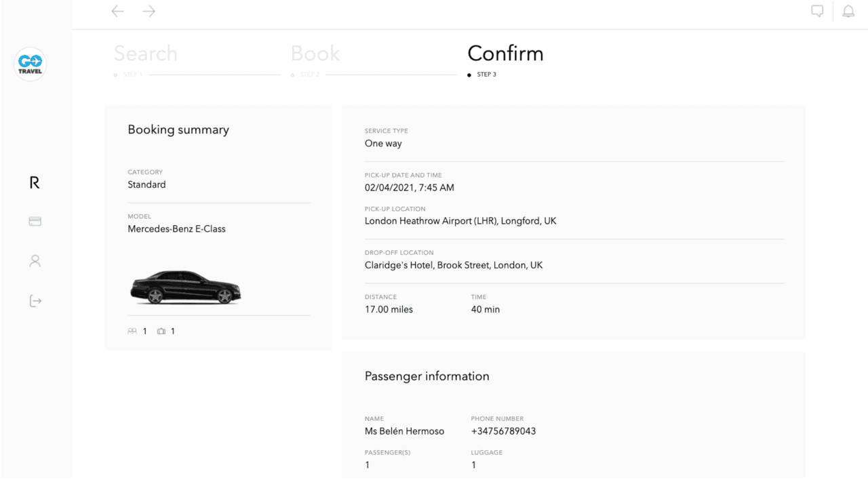The image size is (868, 482).
Task: Go to the Book step
Action: click(315, 54)
